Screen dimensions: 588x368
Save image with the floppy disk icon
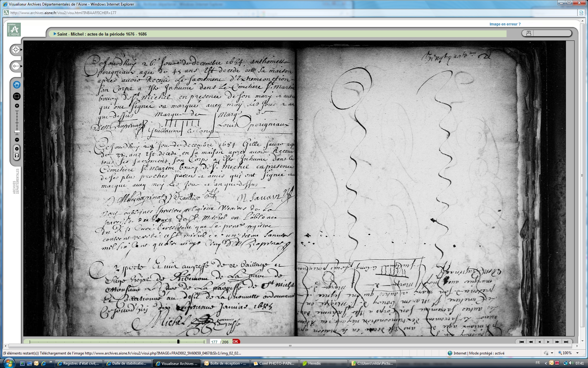pyautogui.click(x=17, y=156)
